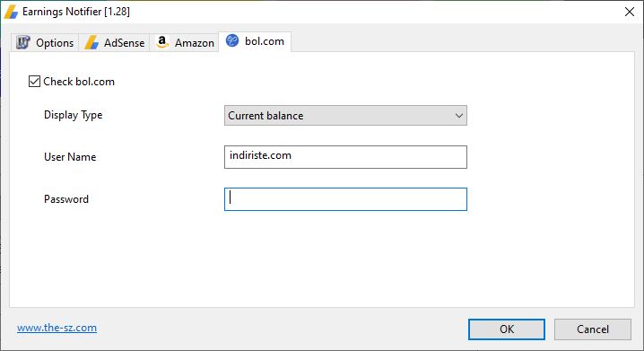Focus the Password input field
Image resolution: width=644 pixels, height=351 pixels.
point(345,199)
